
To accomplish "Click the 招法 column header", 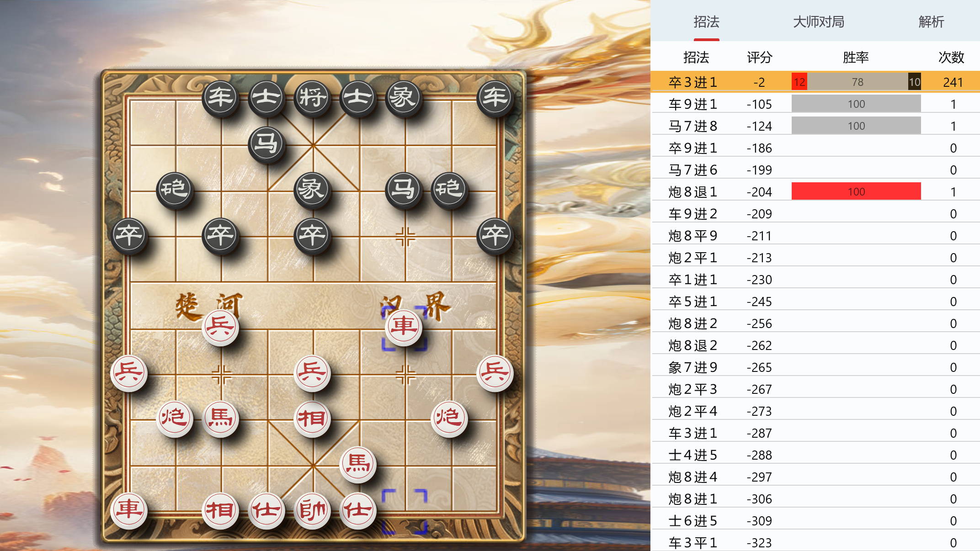I will [x=696, y=57].
